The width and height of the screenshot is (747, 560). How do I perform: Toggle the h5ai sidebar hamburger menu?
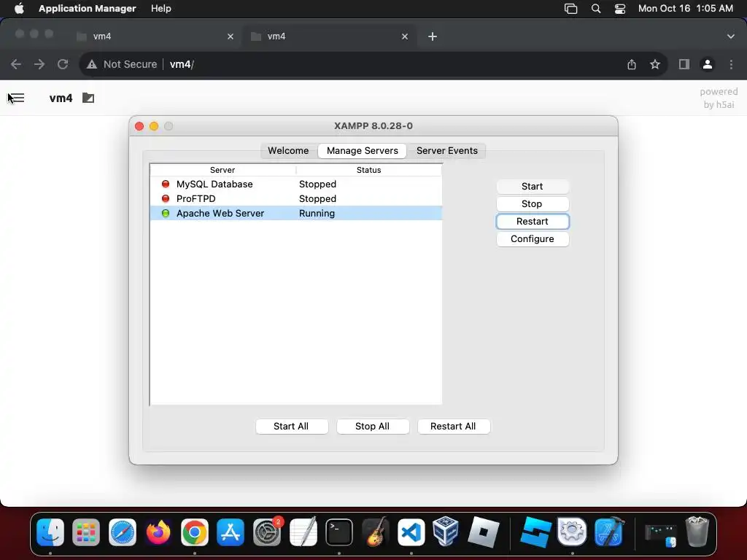(x=16, y=98)
